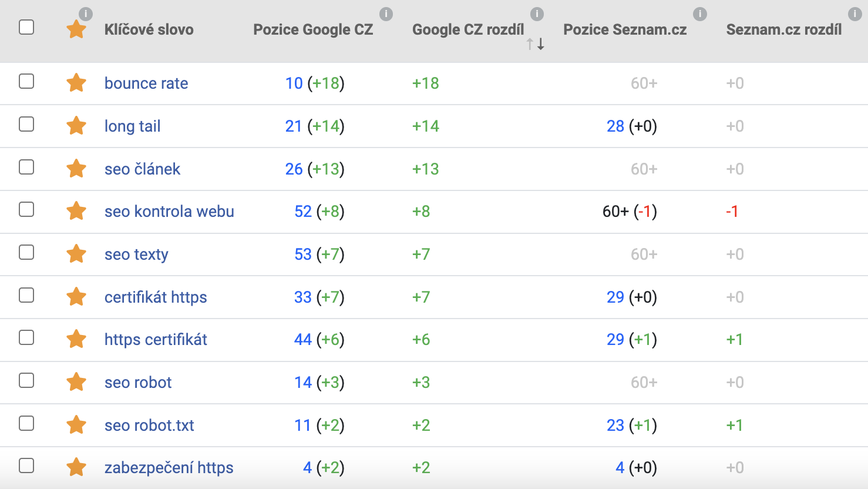Unstar the seo kontrola webu keyword
The image size is (868, 489).
point(76,210)
